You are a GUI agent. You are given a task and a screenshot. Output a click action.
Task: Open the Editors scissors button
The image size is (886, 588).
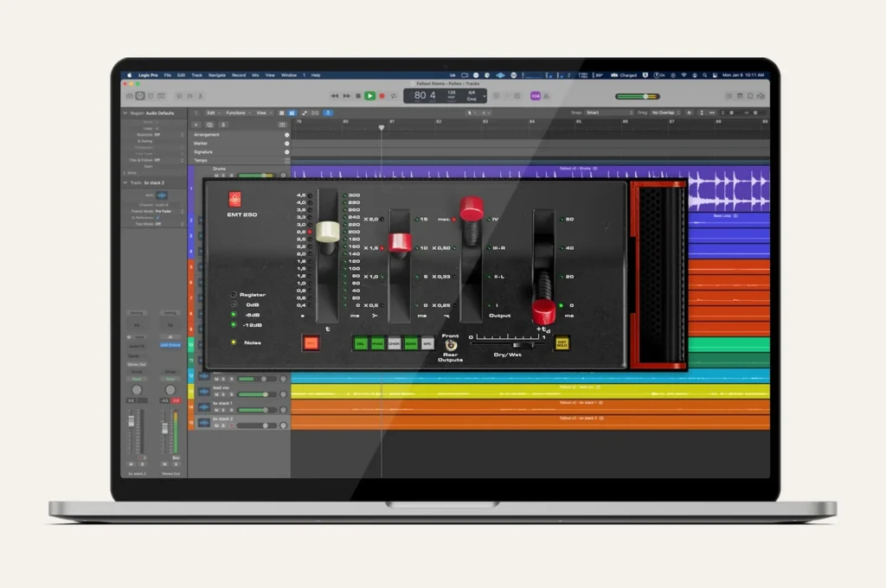pyautogui.click(x=201, y=96)
